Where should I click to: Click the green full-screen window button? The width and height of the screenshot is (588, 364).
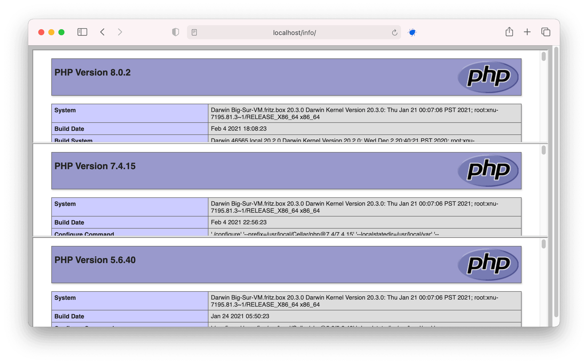[x=61, y=32]
